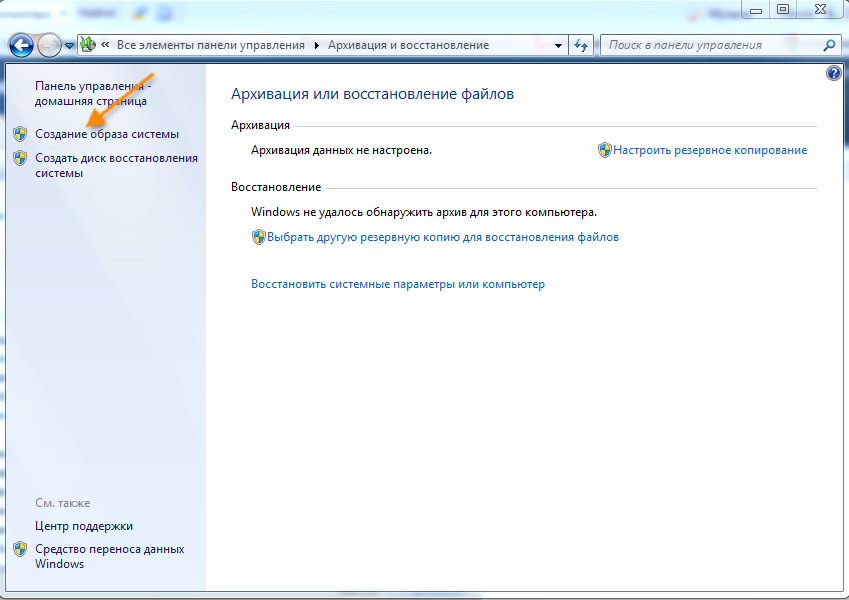Click the magnifier search icon

tap(829, 45)
